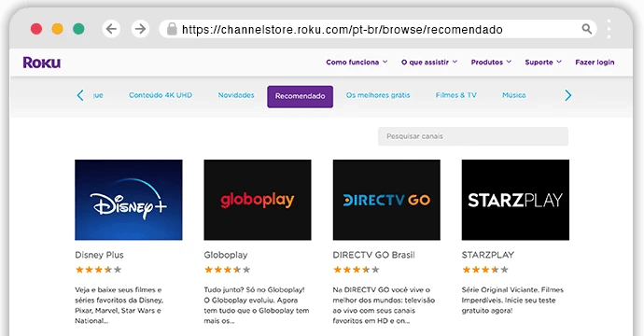Select the Novidades tab

coord(236,95)
